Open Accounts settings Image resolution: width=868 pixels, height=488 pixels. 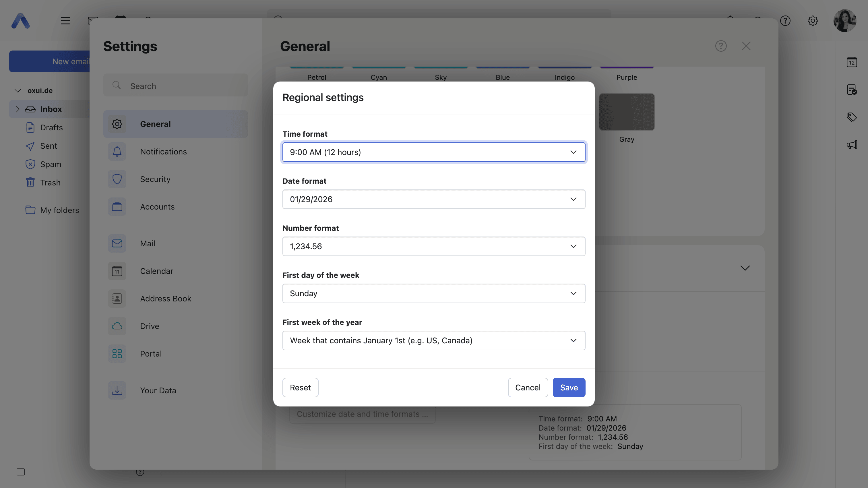pos(176,207)
